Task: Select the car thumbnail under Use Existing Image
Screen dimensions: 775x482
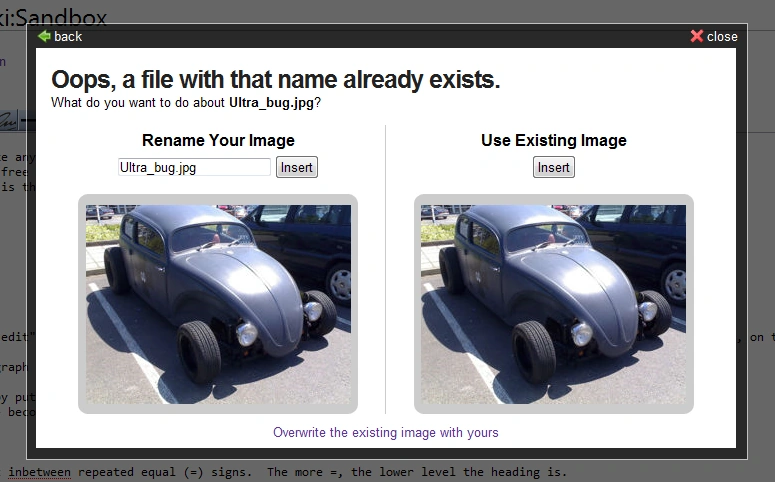Action: (x=554, y=304)
